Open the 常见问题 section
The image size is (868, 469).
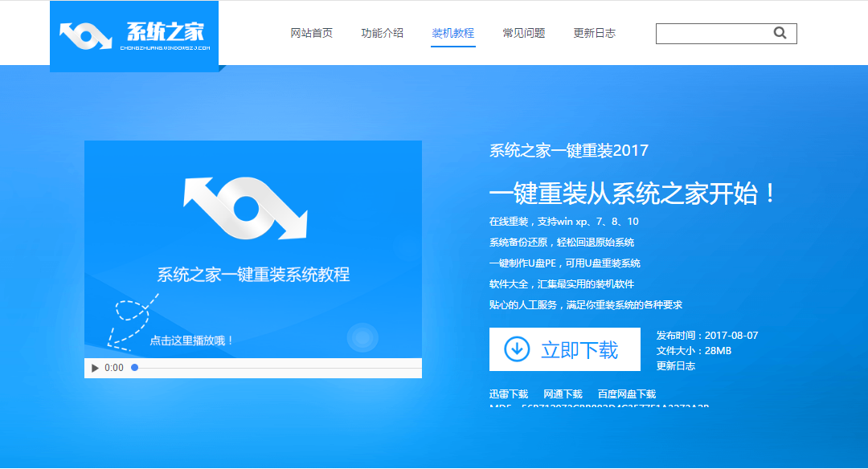[x=524, y=34]
